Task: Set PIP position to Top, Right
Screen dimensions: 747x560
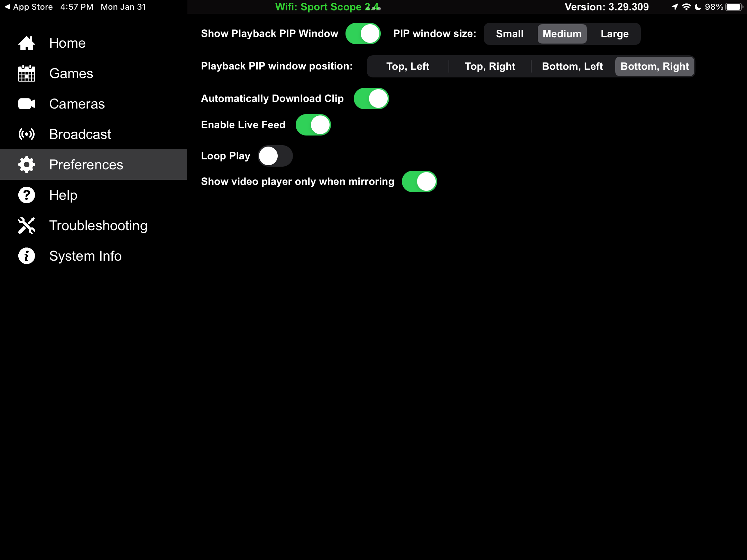Action: tap(490, 66)
